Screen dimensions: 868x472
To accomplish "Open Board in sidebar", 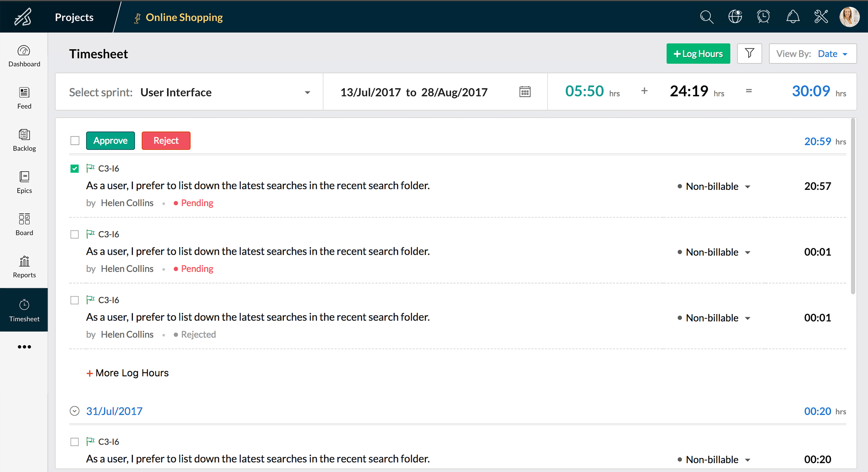I will click(24, 225).
